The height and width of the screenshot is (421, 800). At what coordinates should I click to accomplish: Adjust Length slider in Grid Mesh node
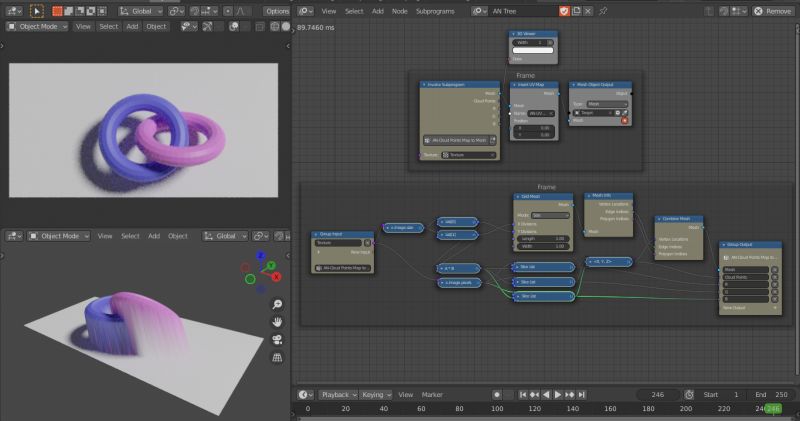coord(542,238)
